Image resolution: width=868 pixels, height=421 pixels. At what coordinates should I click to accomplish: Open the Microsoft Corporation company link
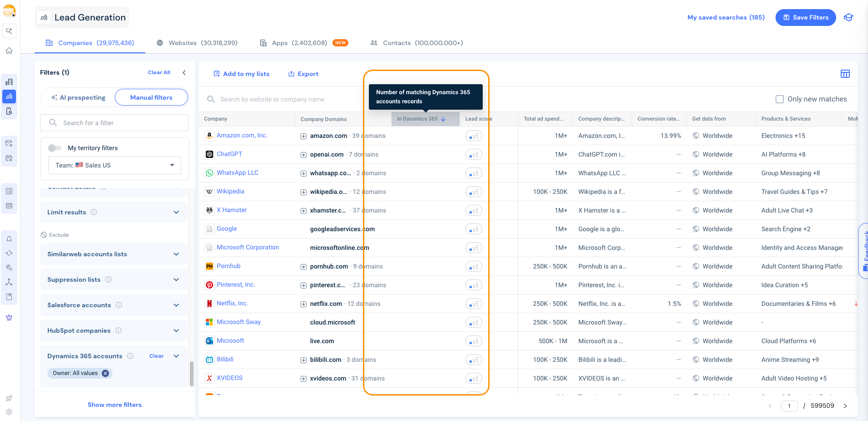tap(248, 247)
